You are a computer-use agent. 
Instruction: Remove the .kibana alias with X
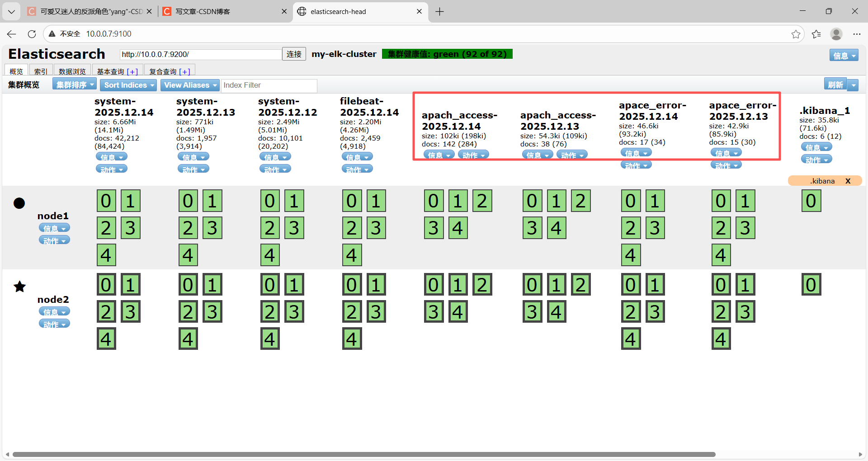coord(848,181)
